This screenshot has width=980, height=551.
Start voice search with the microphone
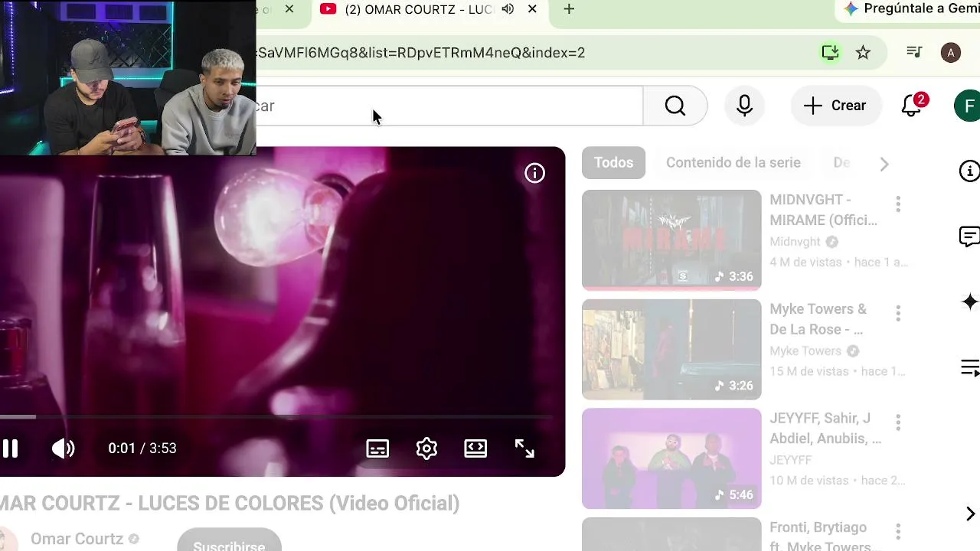744,106
